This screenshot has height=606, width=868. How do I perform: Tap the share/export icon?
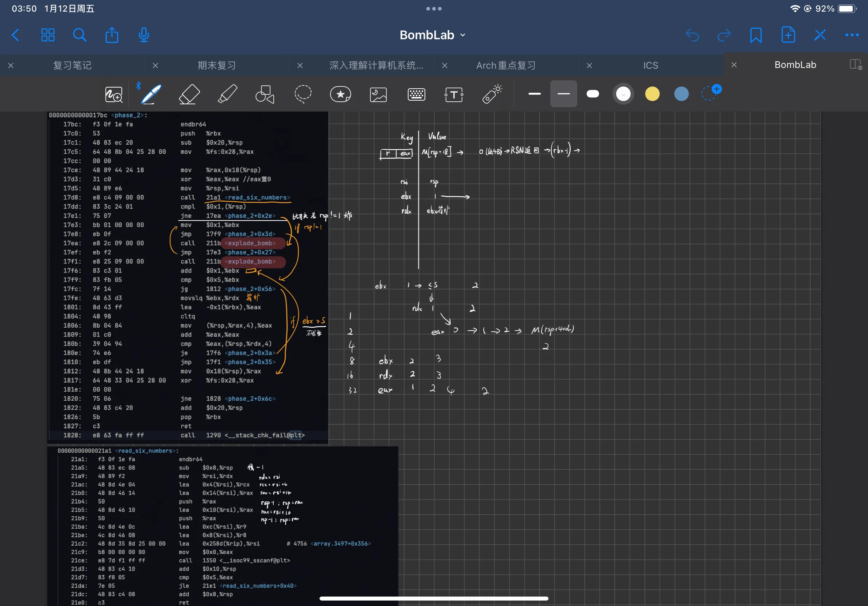(112, 35)
